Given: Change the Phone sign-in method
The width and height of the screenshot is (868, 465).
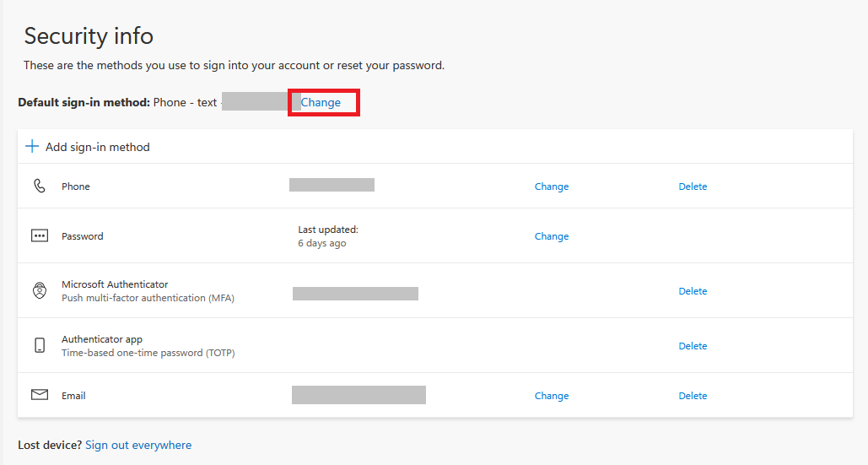Looking at the screenshot, I should tap(552, 187).
